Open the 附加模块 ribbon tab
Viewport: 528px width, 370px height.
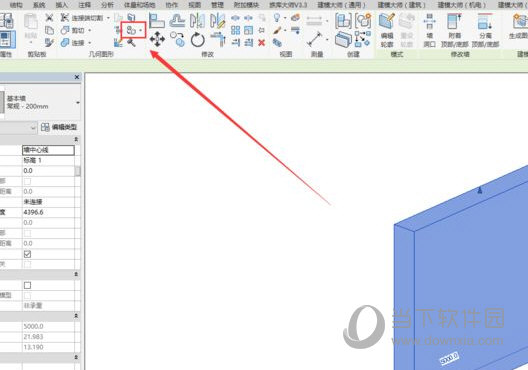coord(246,5)
